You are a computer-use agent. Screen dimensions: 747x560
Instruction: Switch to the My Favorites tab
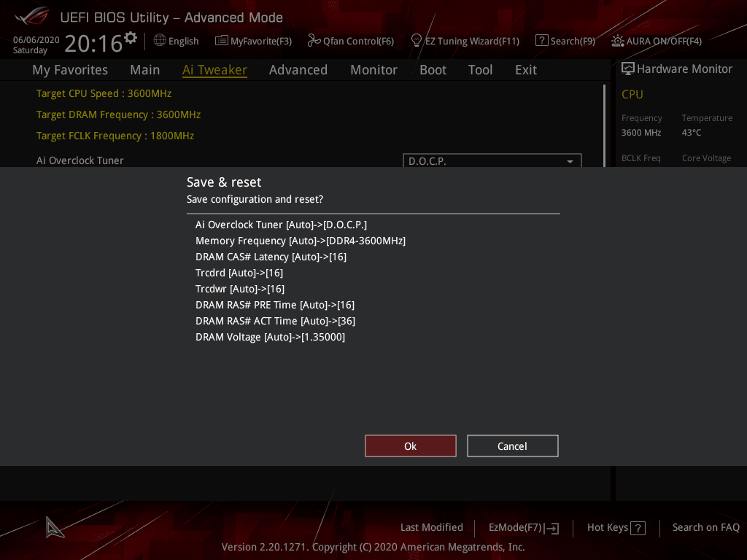70,70
